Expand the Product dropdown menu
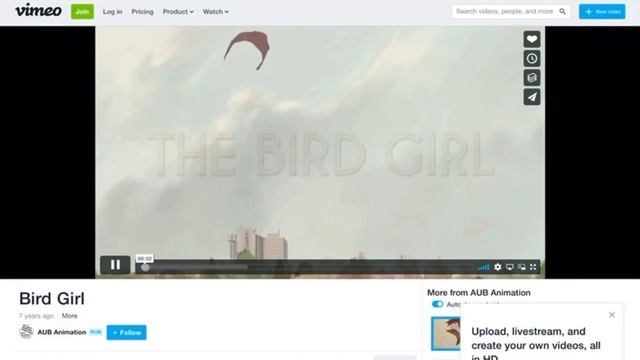The height and width of the screenshot is (360, 640). tap(178, 12)
